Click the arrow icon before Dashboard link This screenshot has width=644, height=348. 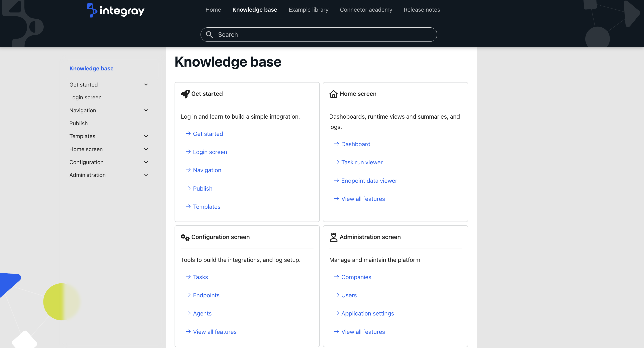click(x=337, y=144)
